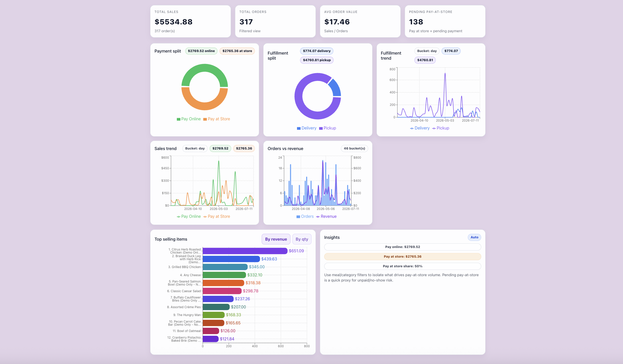Click the $651.09 revenue label
623x364 pixels.
296,251
